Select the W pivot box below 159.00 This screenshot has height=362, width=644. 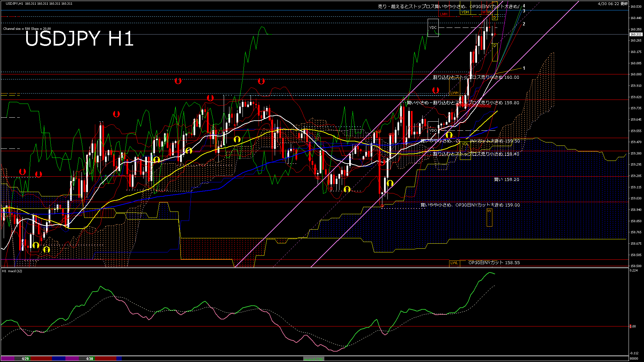[489, 217]
